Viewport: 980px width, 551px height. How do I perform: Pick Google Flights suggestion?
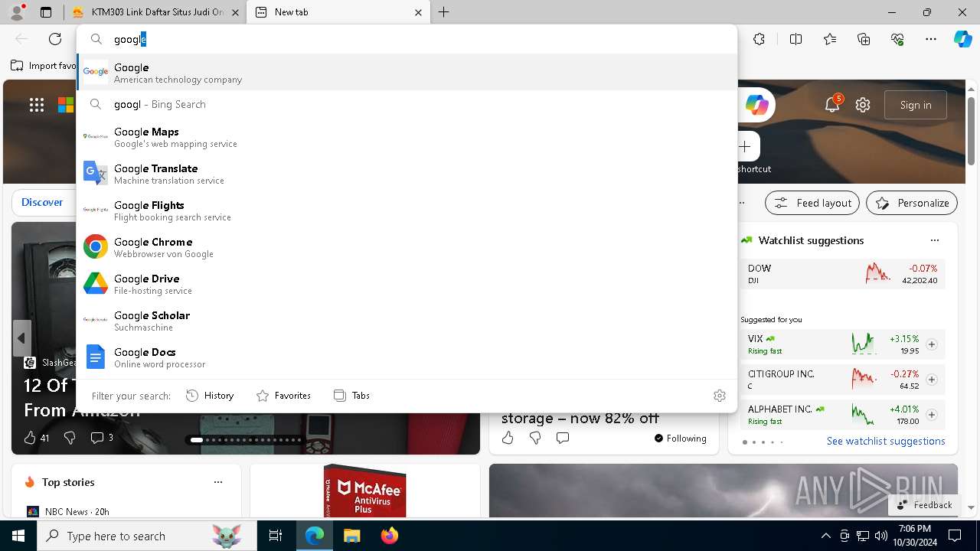click(407, 210)
